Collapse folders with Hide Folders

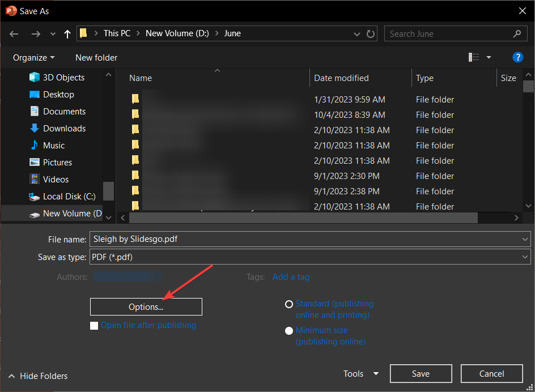38,376
